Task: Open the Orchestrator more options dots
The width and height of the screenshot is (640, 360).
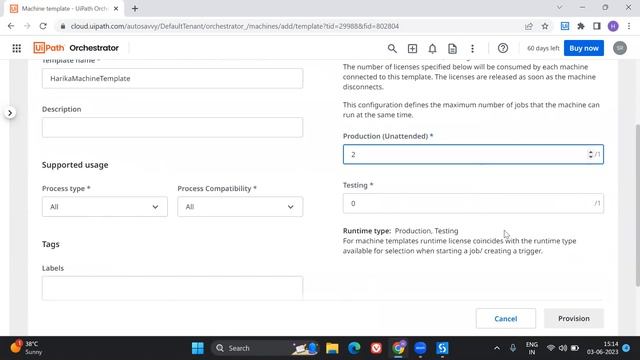Action: (x=472, y=49)
